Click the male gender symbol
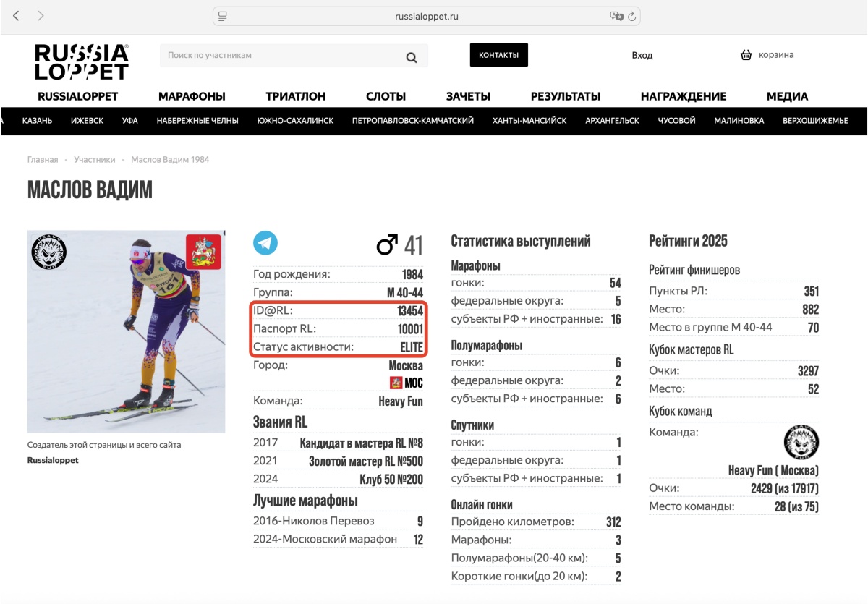Image resolution: width=868 pixels, height=604 pixels. tap(387, 245)
